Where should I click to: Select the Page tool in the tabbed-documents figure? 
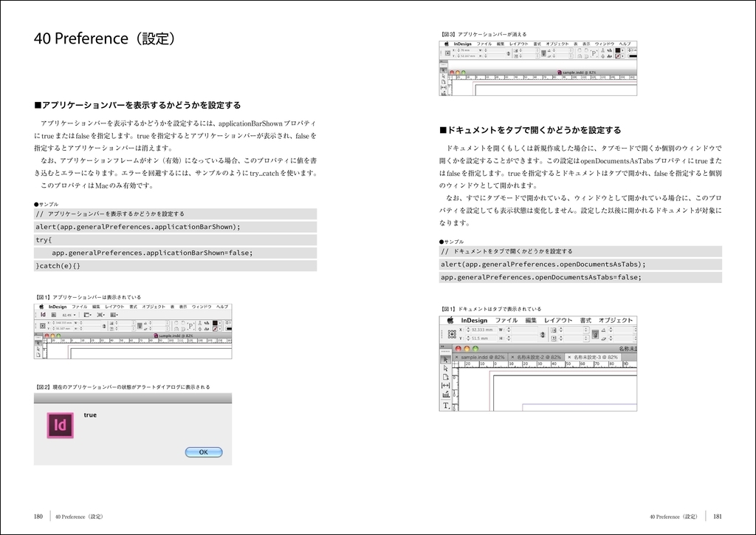445,378
